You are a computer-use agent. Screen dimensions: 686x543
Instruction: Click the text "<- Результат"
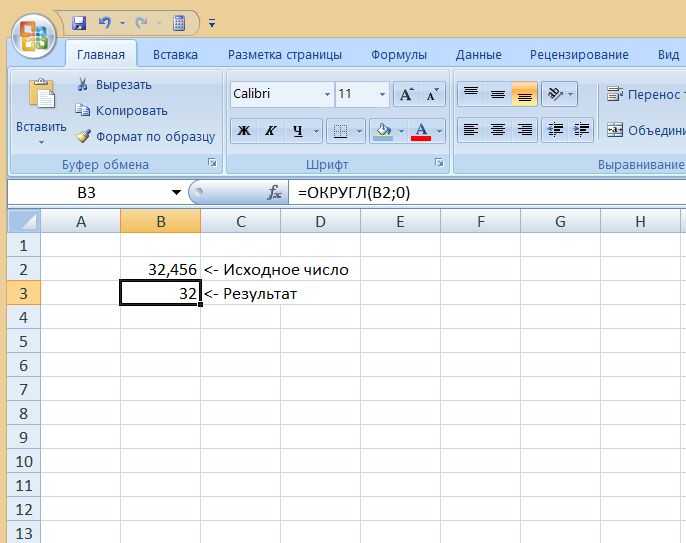click(x=250, y=294)
